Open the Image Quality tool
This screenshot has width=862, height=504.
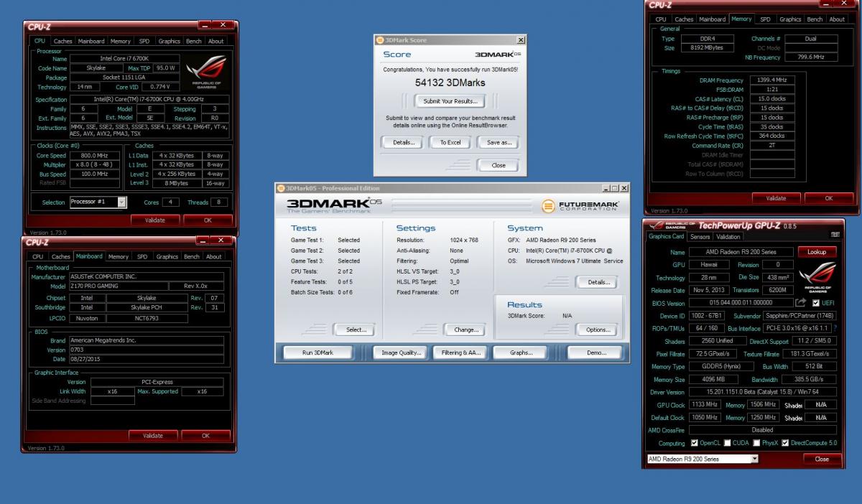pyautogui.click(x=400, y=353)
